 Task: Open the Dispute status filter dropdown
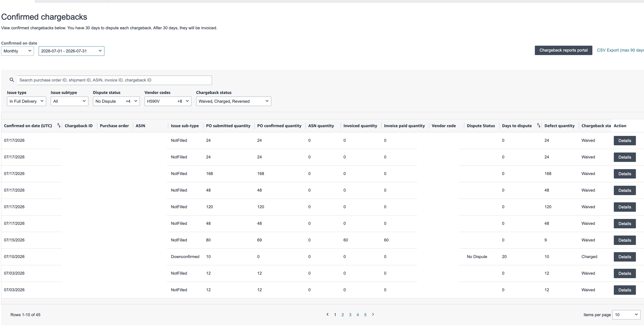(x=116, y=101)
